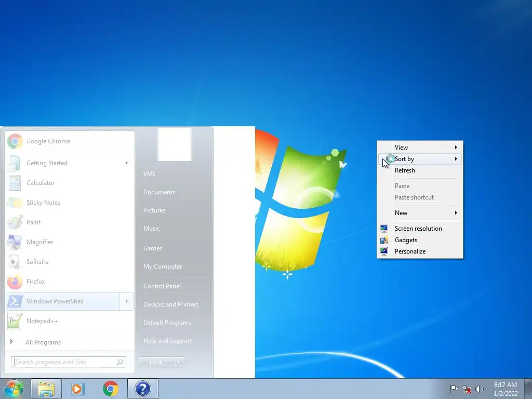Viewport: 532px width, 399px height.
Task: Open Help and Support link
Action: (x=168, y=341)
